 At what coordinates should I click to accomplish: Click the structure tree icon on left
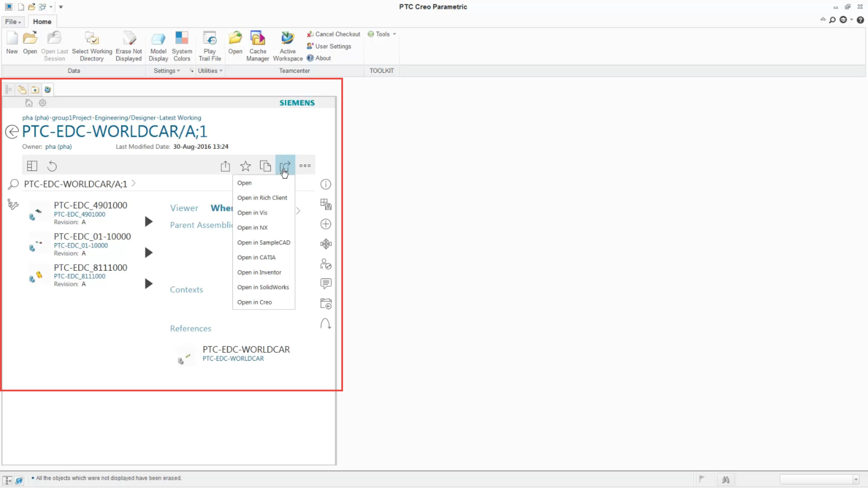click(13, 204)
